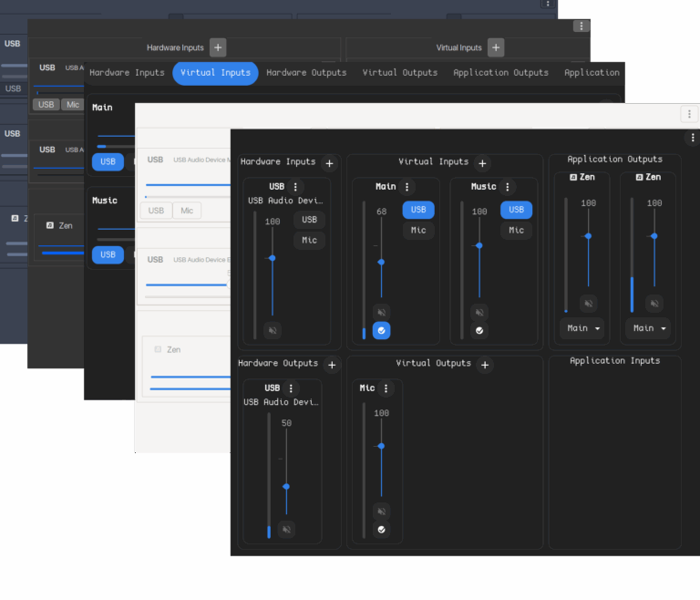Adjust USB hardware input volume slider handle
The width and height of the screenshot is (700, 600).
273,258
